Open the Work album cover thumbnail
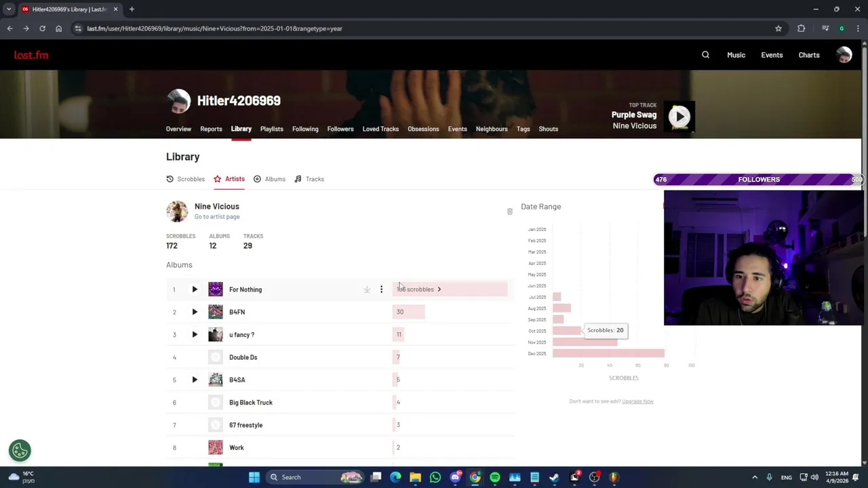Image resolution: width=868 pixels, height=488 pixels. point(216,447)
